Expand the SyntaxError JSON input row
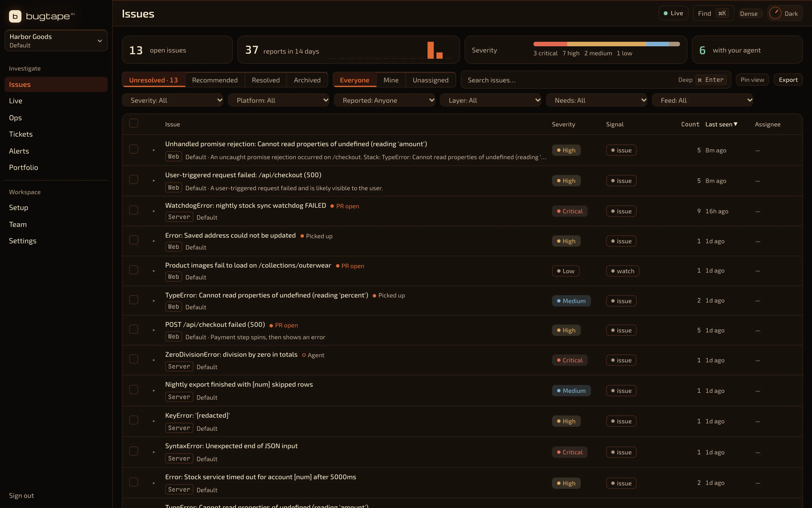 [x=154, y=452]
